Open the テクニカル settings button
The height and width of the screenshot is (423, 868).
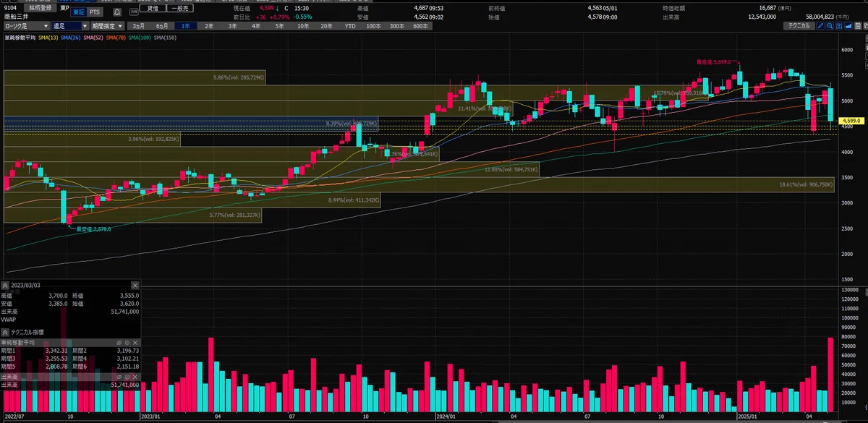[x=799, y=25]
